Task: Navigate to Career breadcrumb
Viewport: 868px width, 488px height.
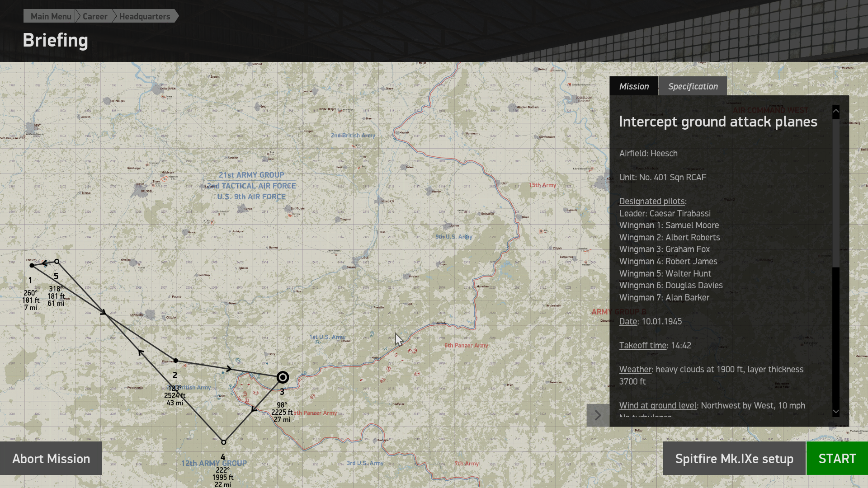Action: tap(95, 16)
